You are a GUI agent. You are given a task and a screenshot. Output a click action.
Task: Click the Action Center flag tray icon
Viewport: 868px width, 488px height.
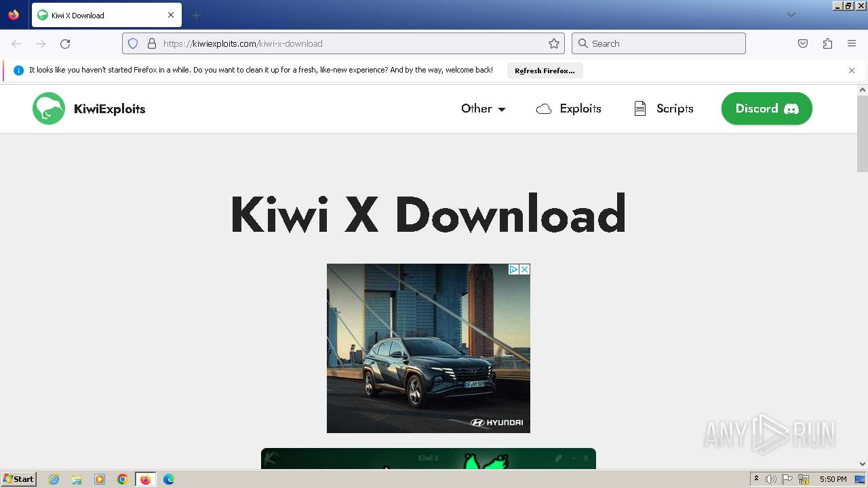787,479
